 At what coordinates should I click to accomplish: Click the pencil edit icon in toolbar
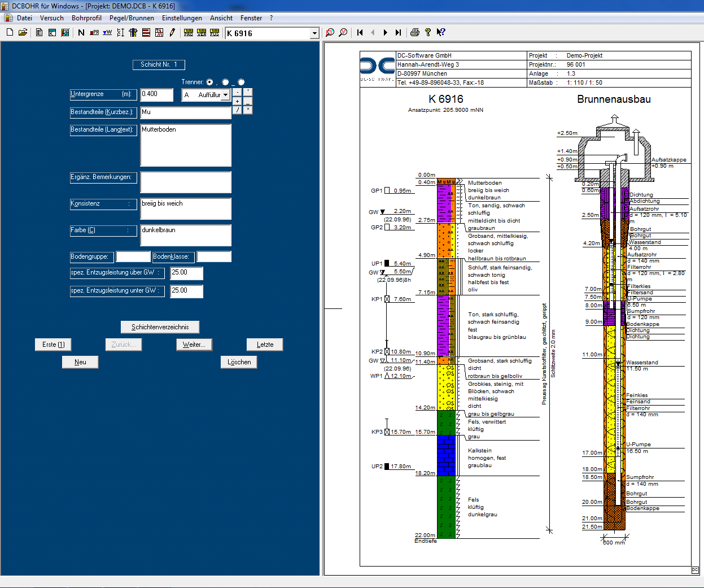[172, 33]
